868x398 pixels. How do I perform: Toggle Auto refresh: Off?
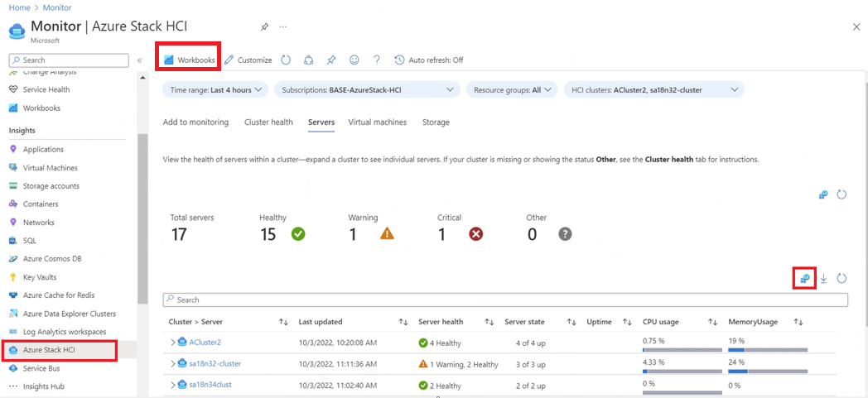429,60
